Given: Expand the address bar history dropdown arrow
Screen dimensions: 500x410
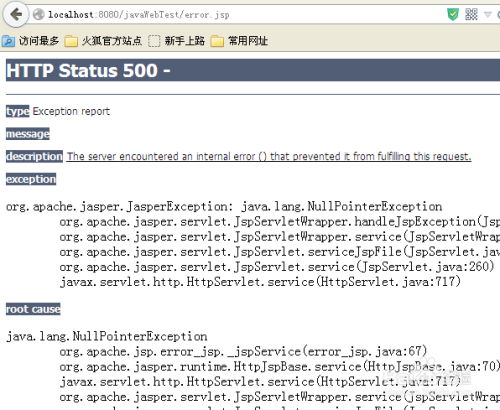Looking at the screenshot, I should pyautogui.click(x=488, y=15).
